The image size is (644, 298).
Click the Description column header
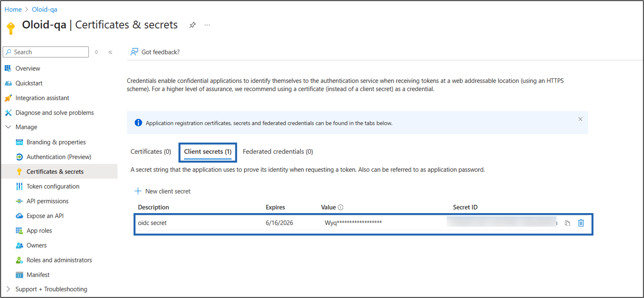click(153, 207)
